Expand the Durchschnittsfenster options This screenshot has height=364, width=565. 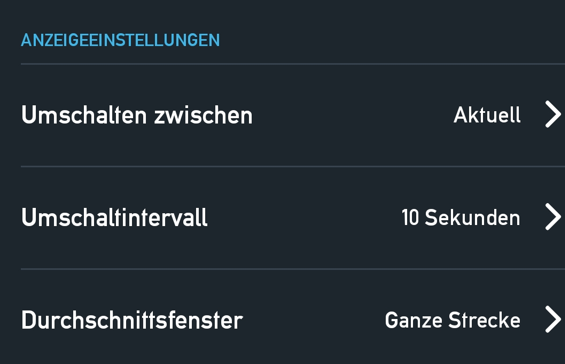(x=553, y=319)
